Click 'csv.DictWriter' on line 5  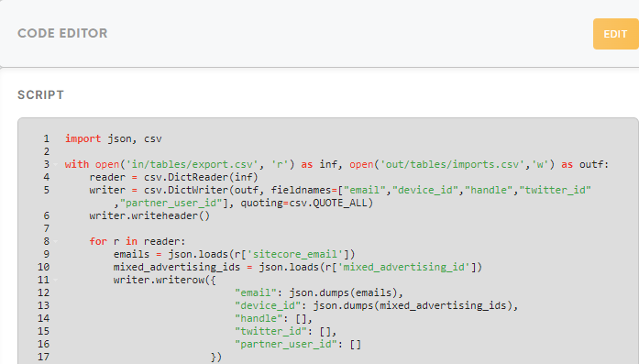click(186, 191)
